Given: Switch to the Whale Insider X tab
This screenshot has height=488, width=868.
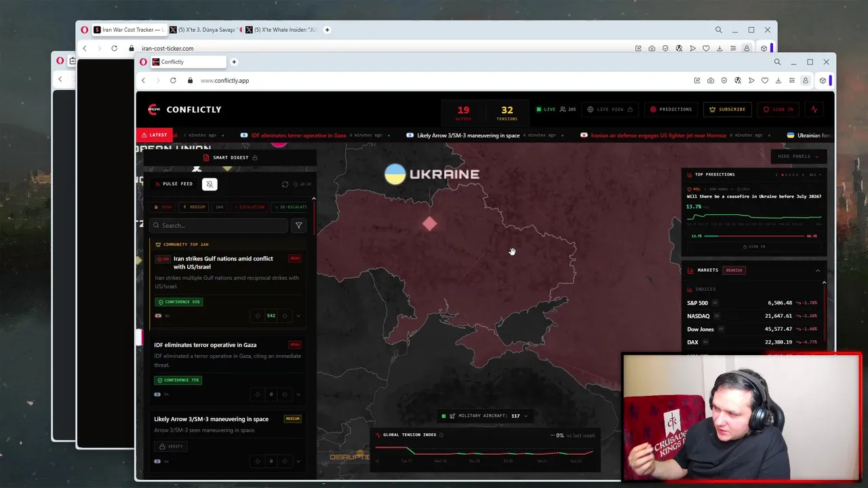Looking at the screenshot, I should (282, 30).
